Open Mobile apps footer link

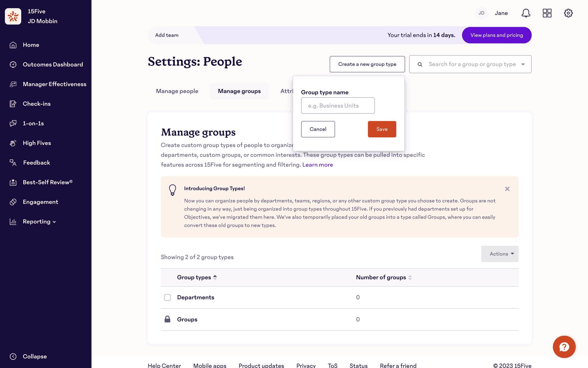click(210, 365)
